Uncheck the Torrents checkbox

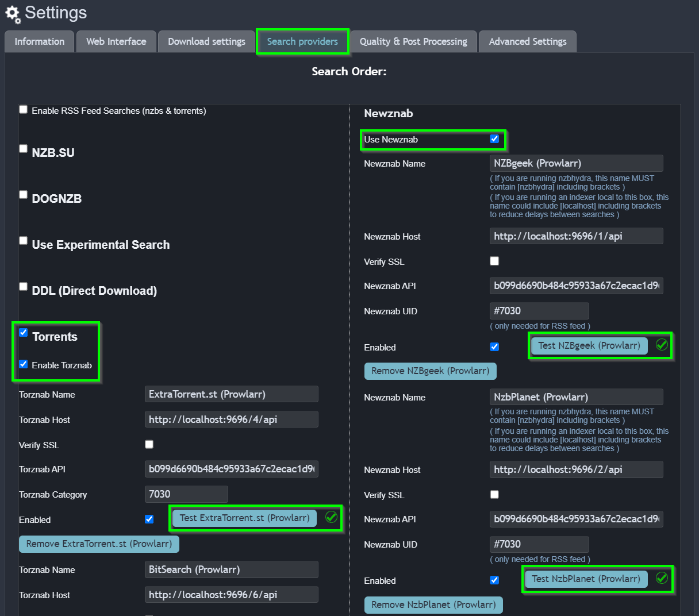[x=24, y=333]
